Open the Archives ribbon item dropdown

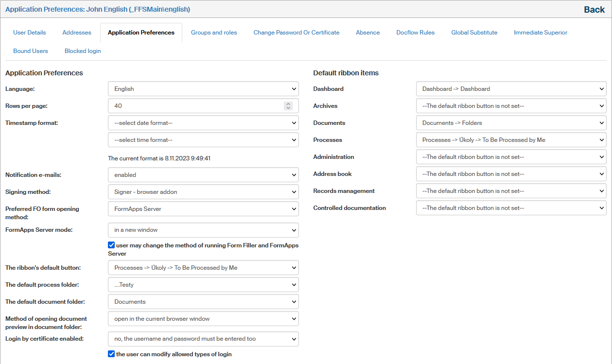(x=511, y=106)
